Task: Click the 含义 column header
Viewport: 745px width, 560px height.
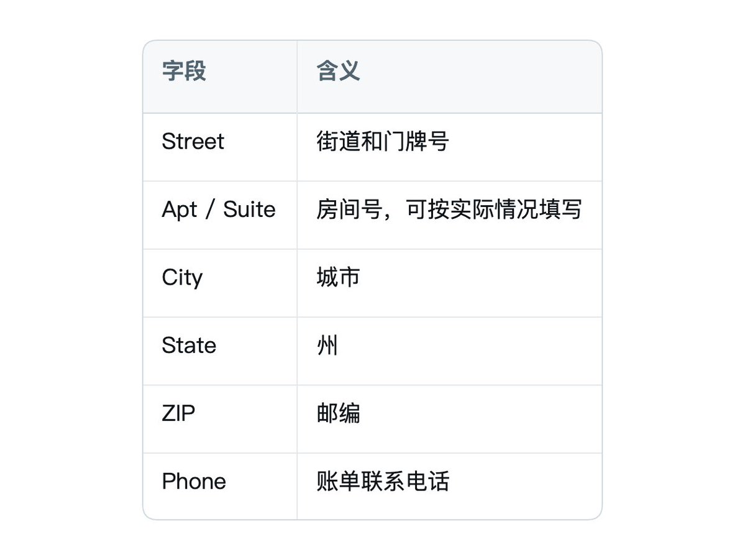Action: pyautogui.click(x=449, y=76)
